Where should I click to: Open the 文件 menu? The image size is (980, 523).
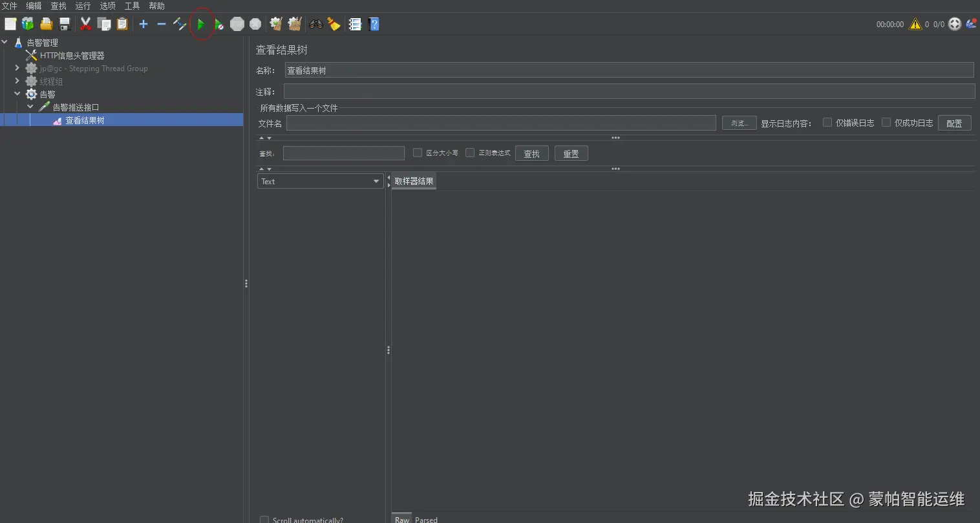tap(9, 6)
